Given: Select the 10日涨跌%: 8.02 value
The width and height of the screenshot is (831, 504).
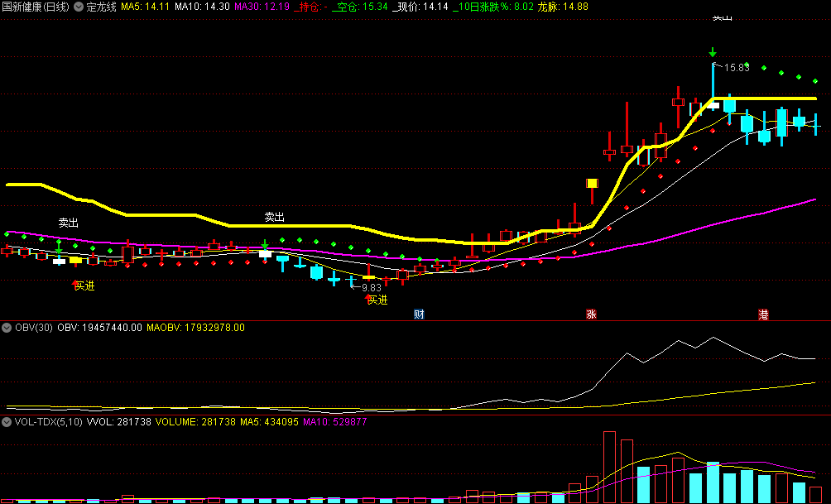Looking at the screenshot, I should click(494, 7).
